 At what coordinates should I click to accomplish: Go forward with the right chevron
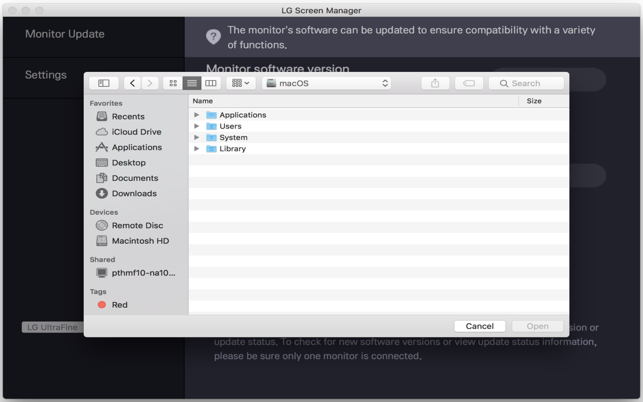tap(150, 83)
